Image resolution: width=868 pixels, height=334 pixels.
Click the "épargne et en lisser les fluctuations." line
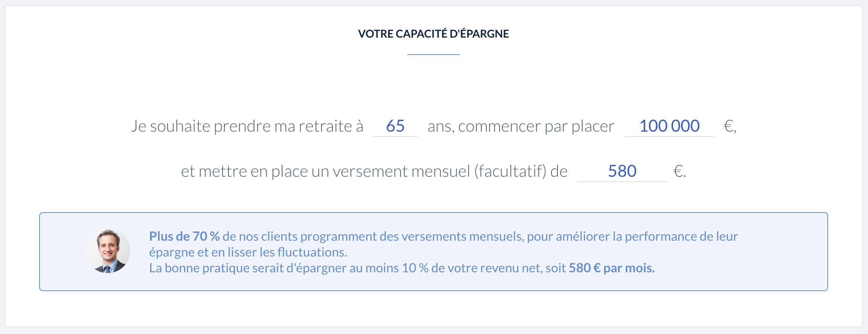pyautogui.click(x=248, y=252)
